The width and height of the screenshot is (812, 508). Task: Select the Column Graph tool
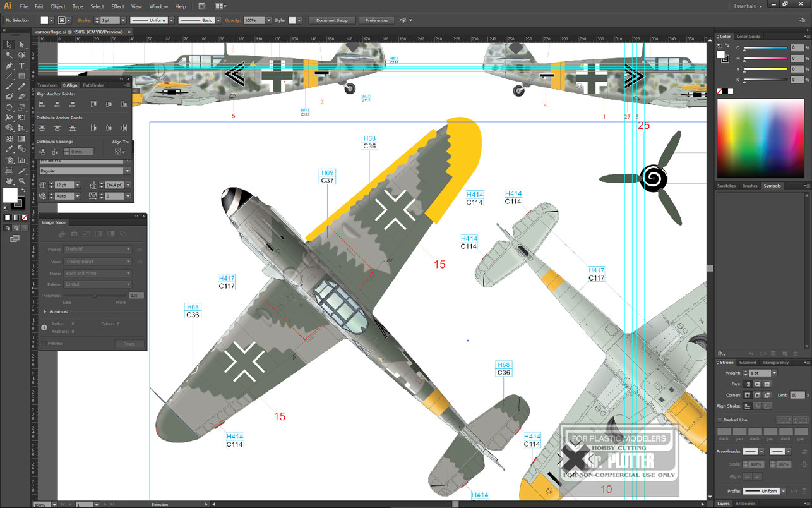pos(21,160)
